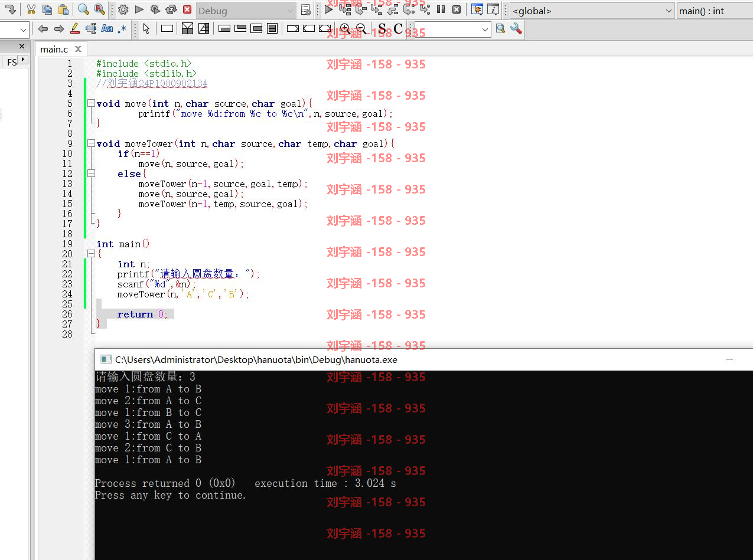Collapse the move function fold at line 5
This screenshot has width=753, height=560.
click(91, 103)
